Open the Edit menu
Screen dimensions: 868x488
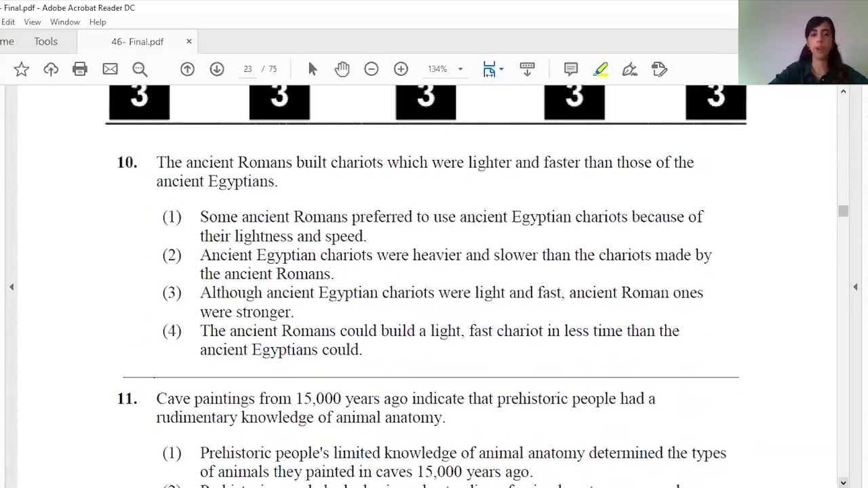tap(7, 22)
